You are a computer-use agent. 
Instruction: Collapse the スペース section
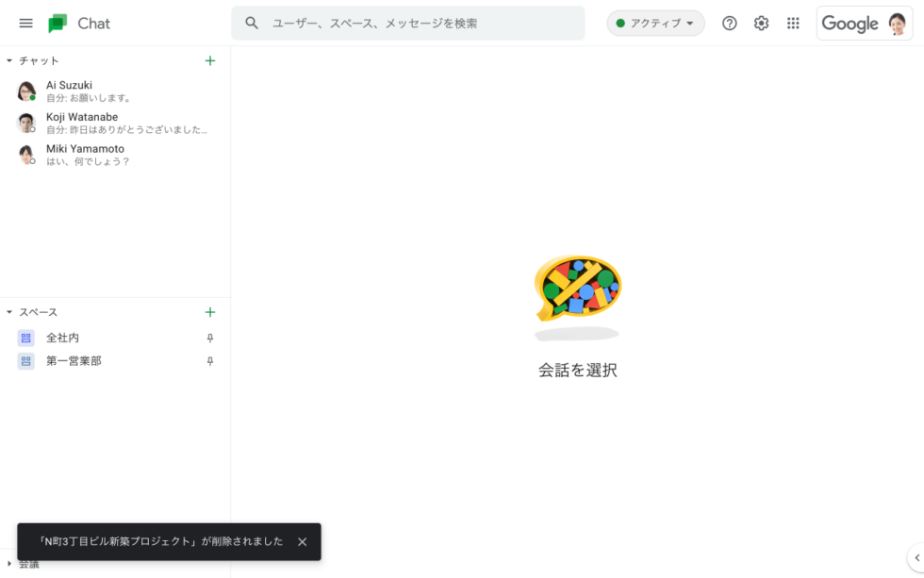click(9, 312)
